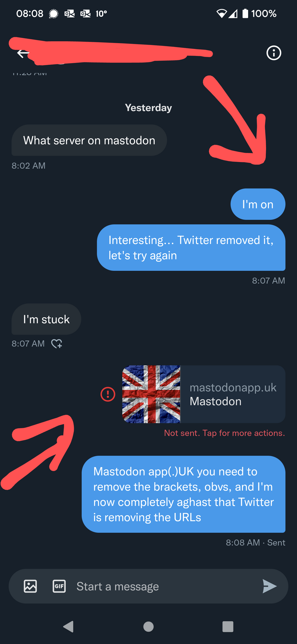Open the mastodonapp.uk link card
Image resolution: width=297 pixels, height=644 pixels.
[233, 394]
